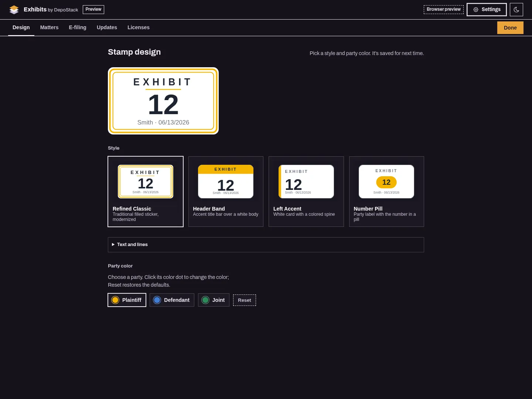Click the green Joint color dot

pos(205,300)
